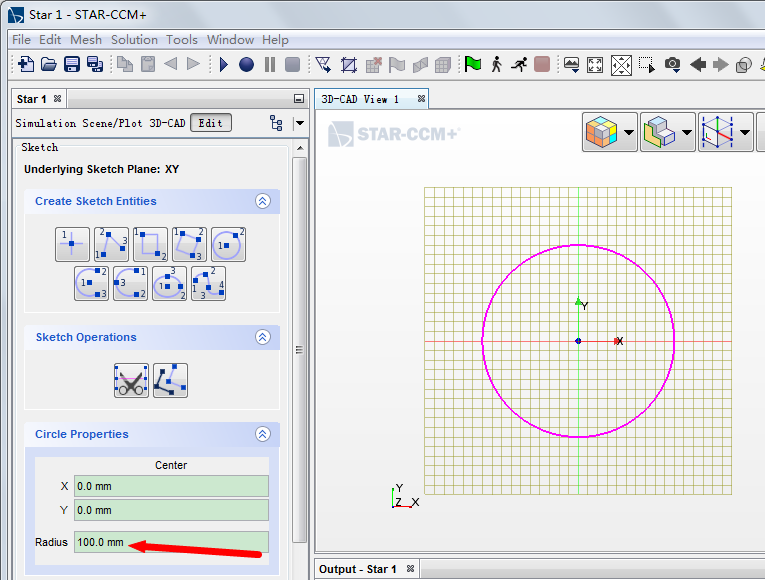Viewport: 765px width, 580px height.
Task: Click the New Simulation toolbar icon
Action: tap(26, 64)
